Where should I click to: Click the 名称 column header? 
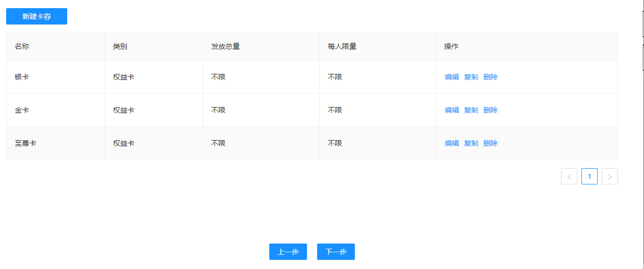point(22,46)
